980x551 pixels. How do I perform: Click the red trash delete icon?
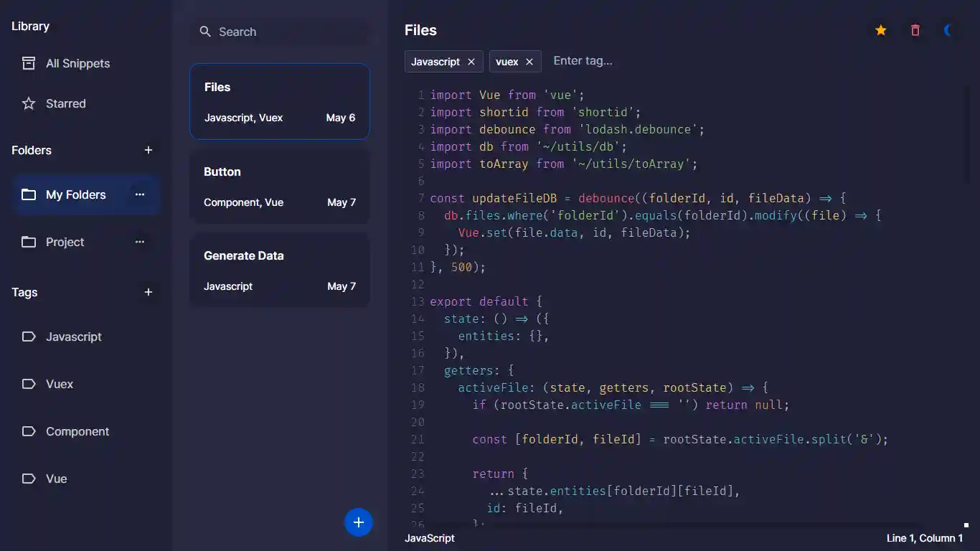915,30
